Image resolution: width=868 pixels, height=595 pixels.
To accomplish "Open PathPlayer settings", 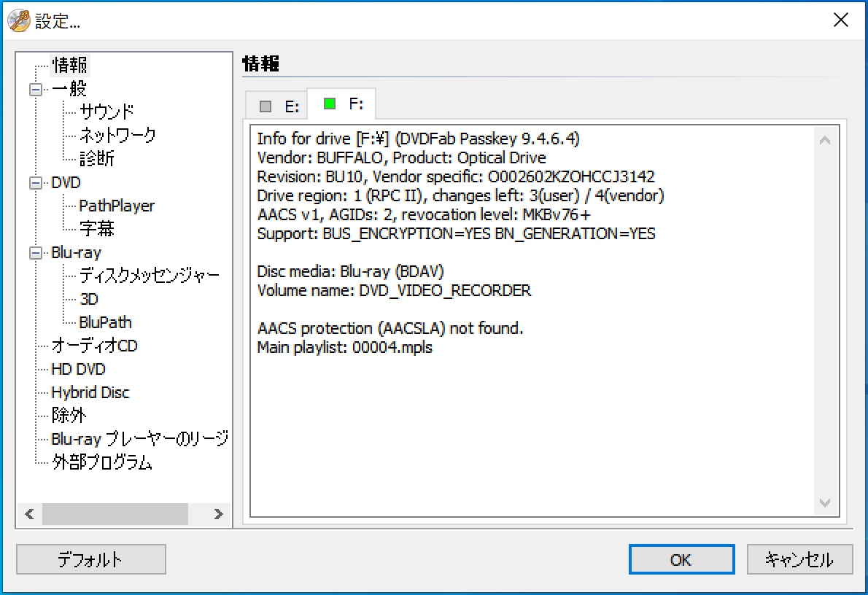I will (117, 206).
